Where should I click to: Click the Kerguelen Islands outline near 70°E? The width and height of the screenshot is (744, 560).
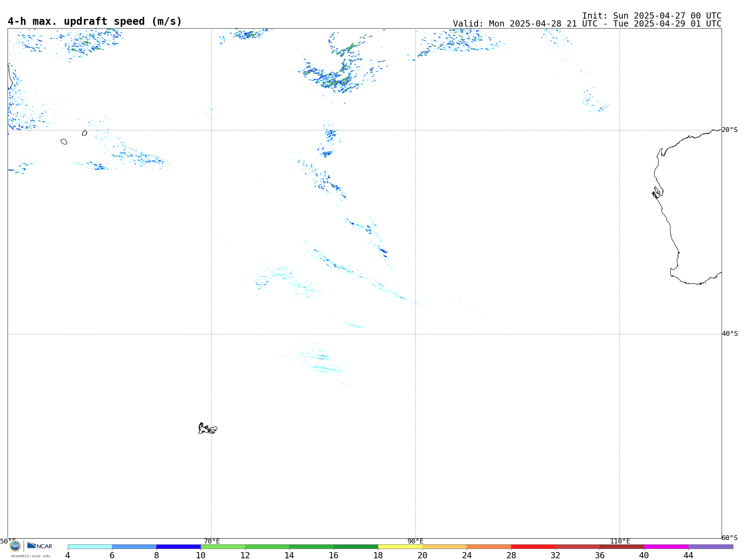point(208,428)
